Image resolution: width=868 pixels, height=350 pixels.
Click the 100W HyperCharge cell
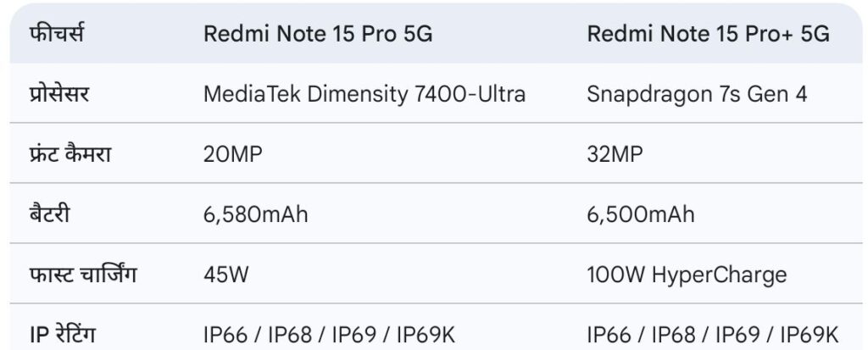pyautogui.click(x=687, y=275)
